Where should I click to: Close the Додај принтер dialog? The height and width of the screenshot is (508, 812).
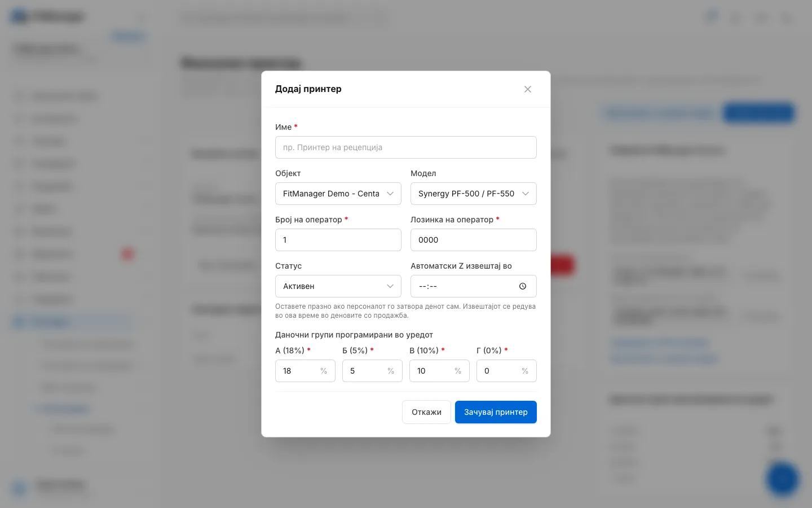(528, 89)
